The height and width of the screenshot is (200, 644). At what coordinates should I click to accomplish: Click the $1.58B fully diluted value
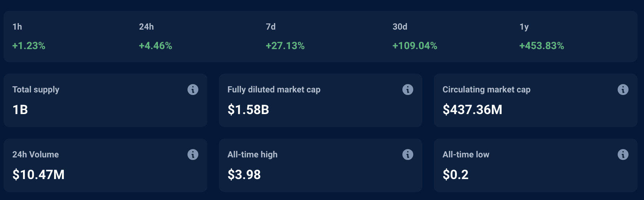248,110
